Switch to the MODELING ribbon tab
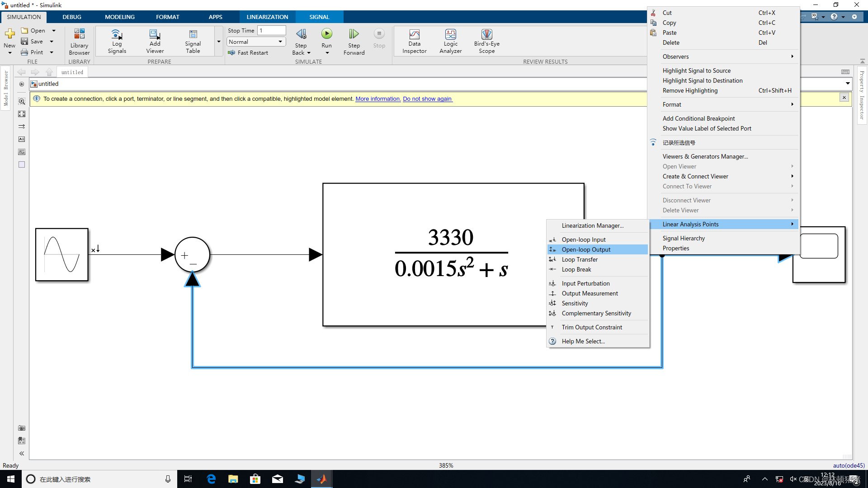Image resolution: width=868 pixels, height=488 pixels. click(x=119, y=17)
